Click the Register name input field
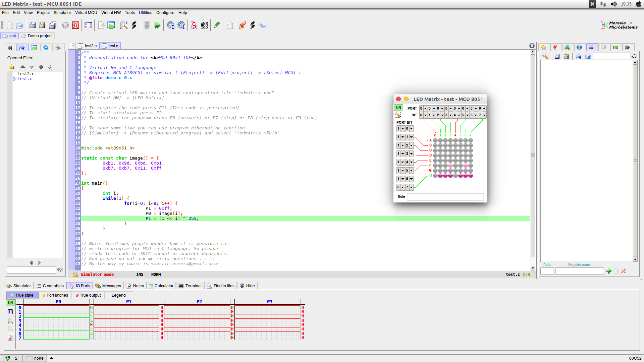644x362 pixels. coord(579,271)
